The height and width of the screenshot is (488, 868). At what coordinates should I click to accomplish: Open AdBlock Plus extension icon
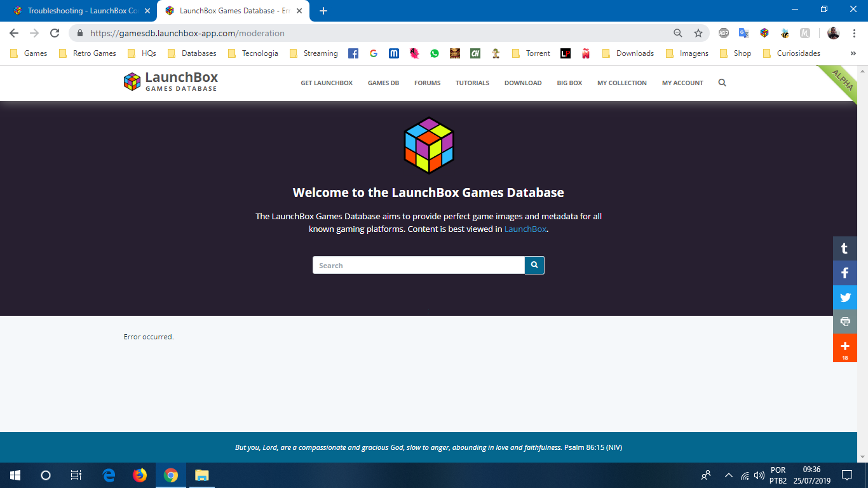point(724,33)
